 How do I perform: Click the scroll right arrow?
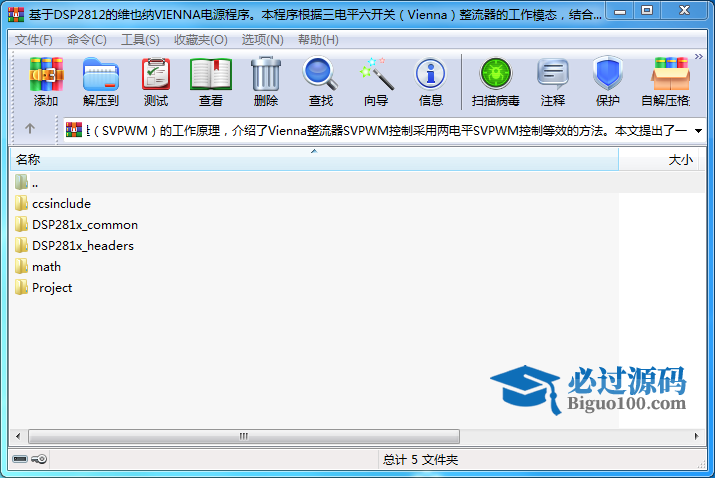696,436
